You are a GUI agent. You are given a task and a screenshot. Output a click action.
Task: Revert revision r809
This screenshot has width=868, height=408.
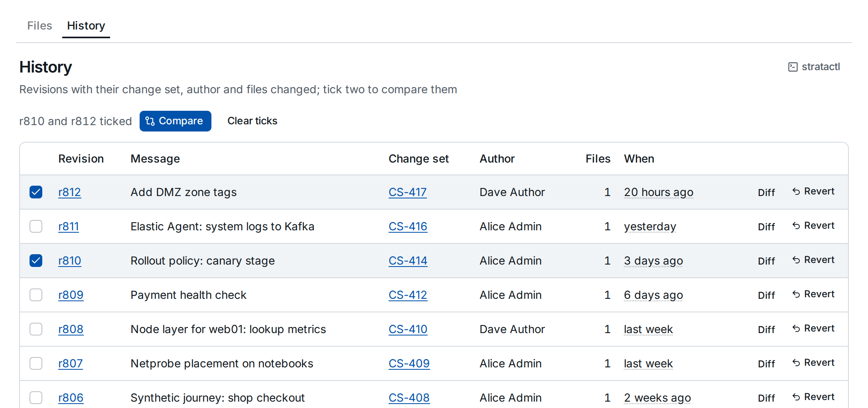tap(813, 294)
